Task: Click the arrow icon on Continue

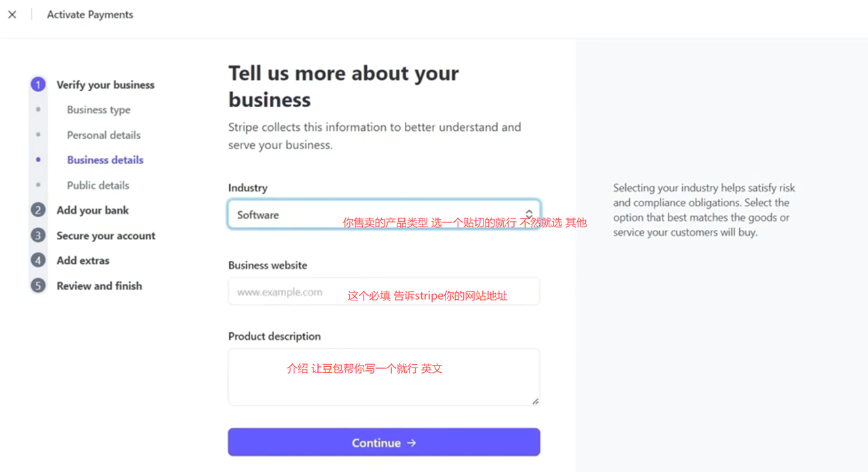Action: [412, 443]
